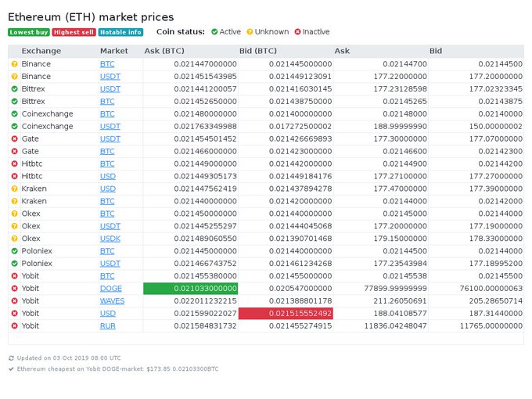
Task: Click active status icon for Poloniex BTC row
Action: (x=14, y=250)
